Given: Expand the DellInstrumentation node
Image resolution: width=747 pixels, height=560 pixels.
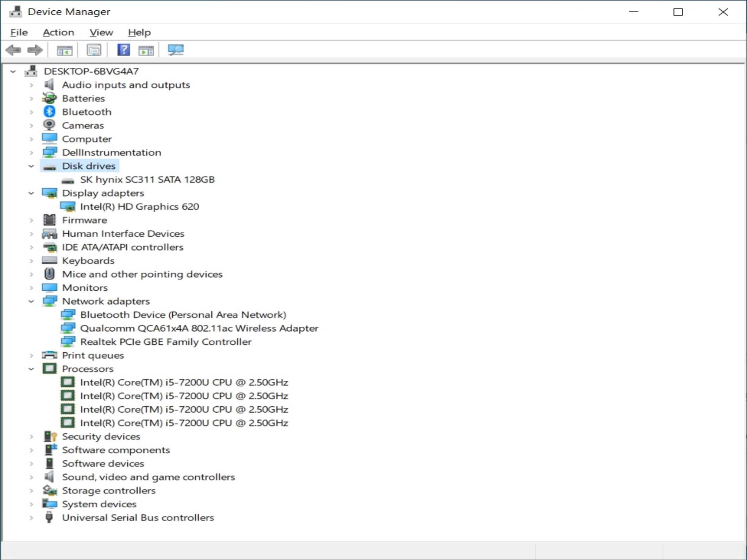Looking at the screenshot, I should tap(31, 153).
